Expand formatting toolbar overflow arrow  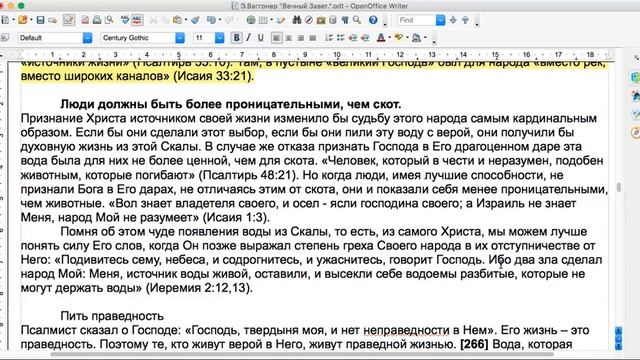pos(433,41)
